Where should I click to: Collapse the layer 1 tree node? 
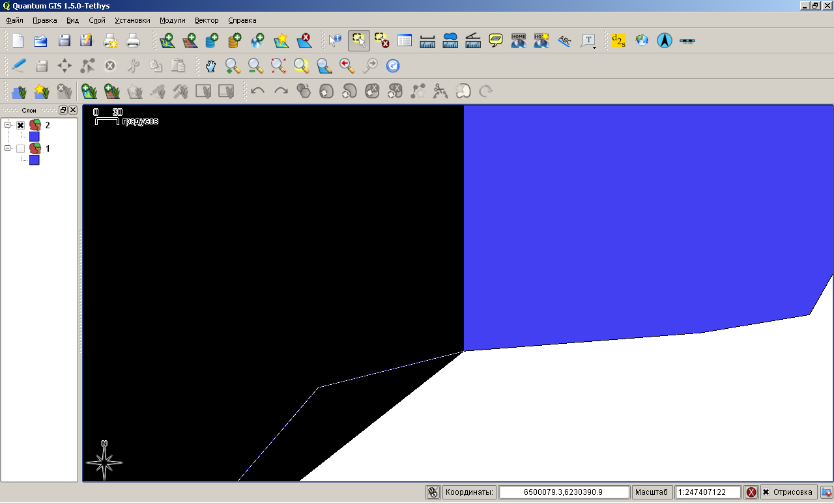tap(8, 149)
